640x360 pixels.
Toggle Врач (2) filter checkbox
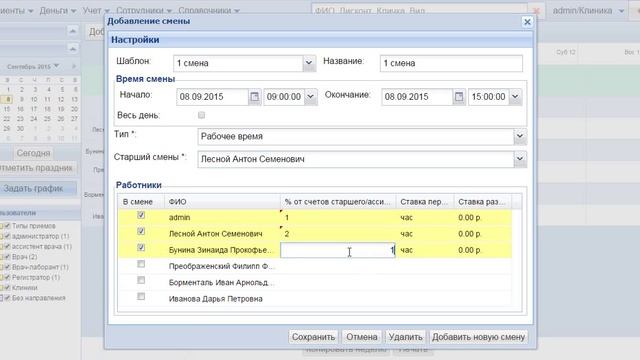[x=7, y=257]
